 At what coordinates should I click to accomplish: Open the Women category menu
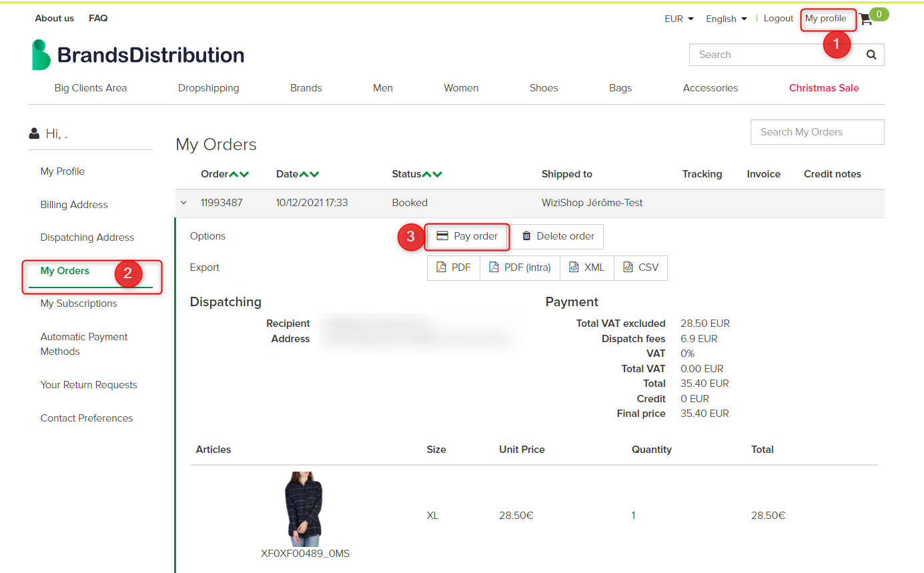(461, 88)
